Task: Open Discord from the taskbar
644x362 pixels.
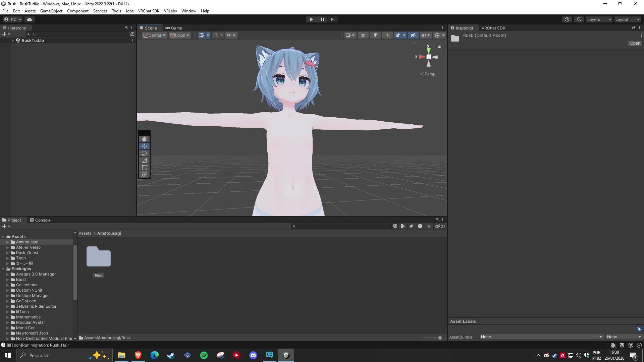Action: pos(253,355)
